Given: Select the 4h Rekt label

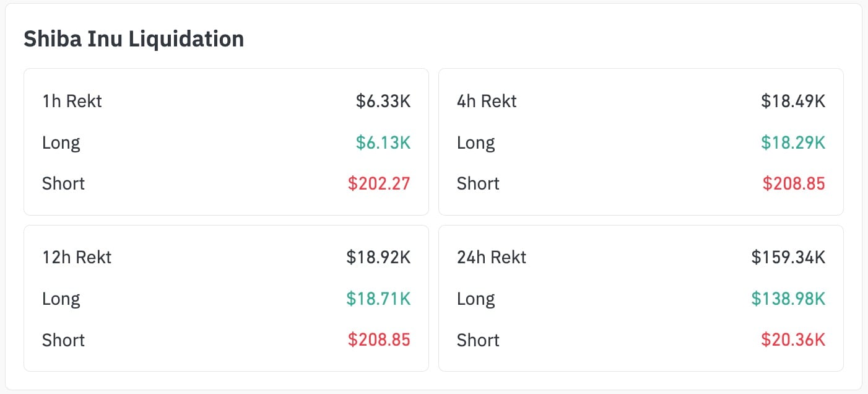Looking at the screenshot, I should pyautogui.click(x=487, y=101).
